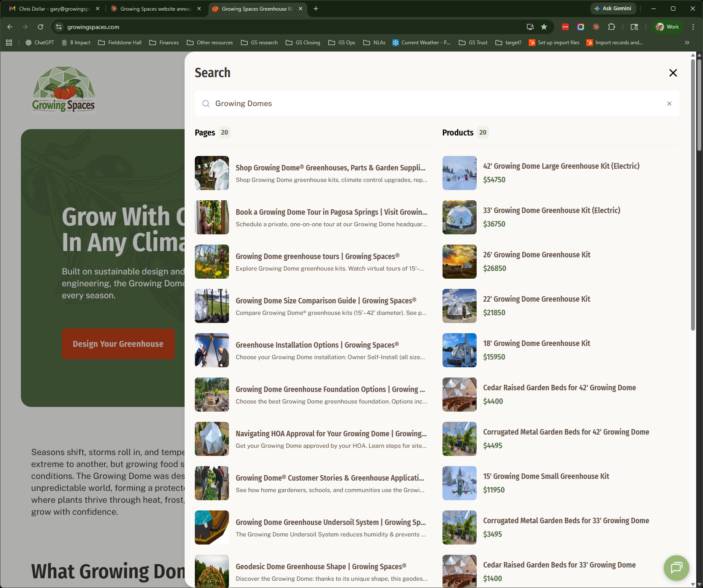Expand the Finances bookmark folder
Image resolution: width=703 pixels, height=588 pixels.
coord(164,43)
